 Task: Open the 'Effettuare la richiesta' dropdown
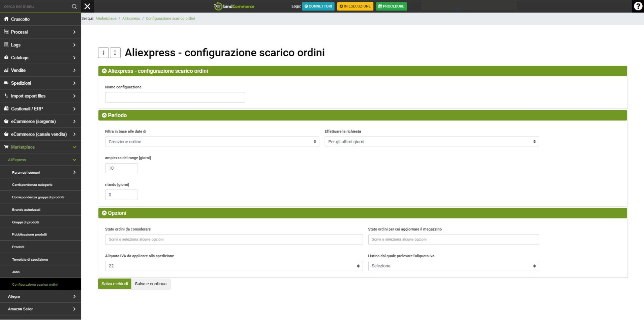coord(431,142)
